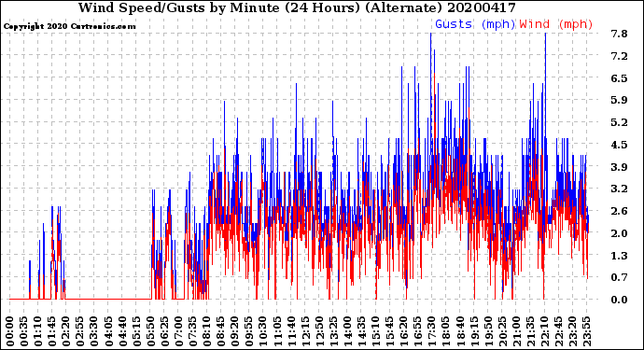The width and height of the screenshot is (644, 350).
Task: Click the 02:20 time label
Action: (x=66, y=331)
